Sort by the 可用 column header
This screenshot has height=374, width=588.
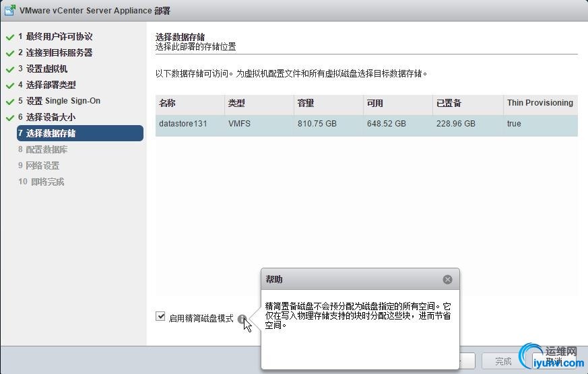coord(398,104)
